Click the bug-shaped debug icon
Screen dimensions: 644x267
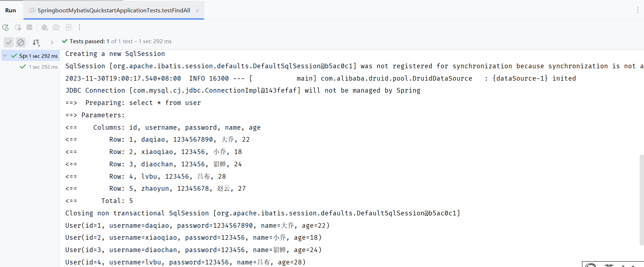tap(44, 27)
